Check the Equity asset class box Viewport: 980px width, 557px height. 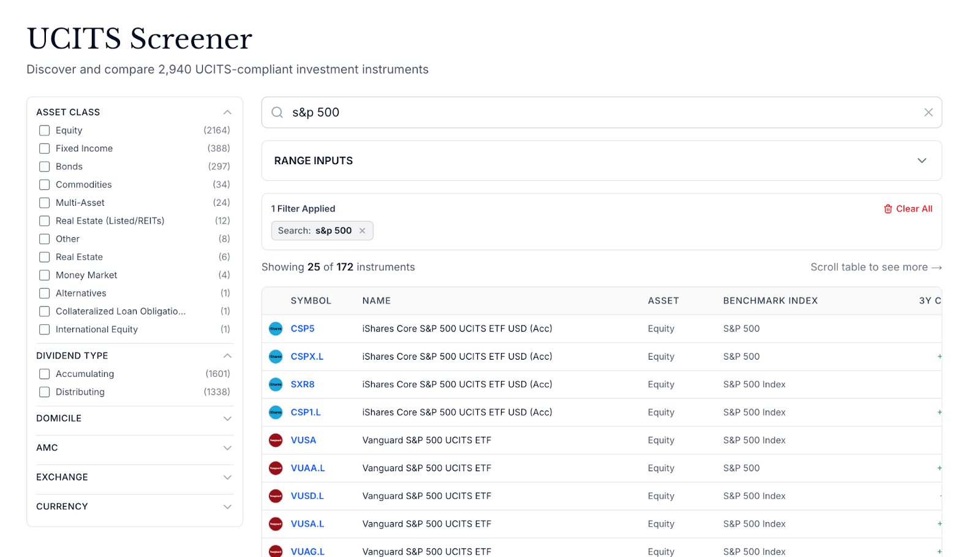[44, 131]
